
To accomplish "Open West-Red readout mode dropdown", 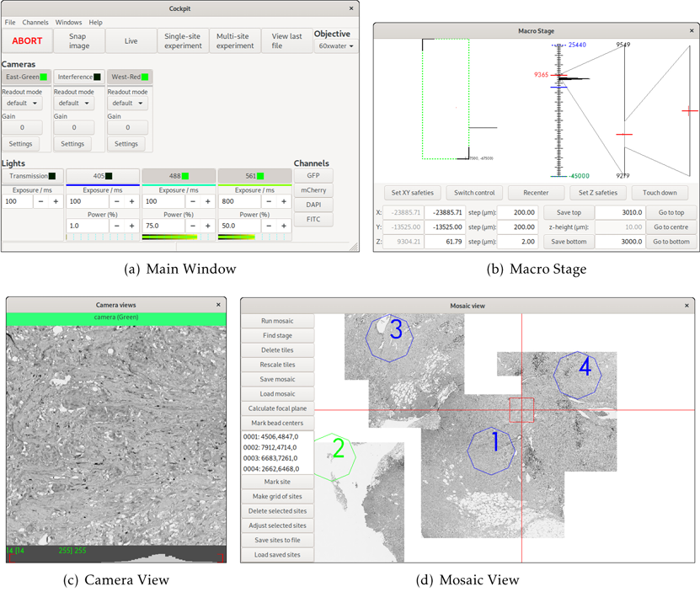I will tap(127, 103).
